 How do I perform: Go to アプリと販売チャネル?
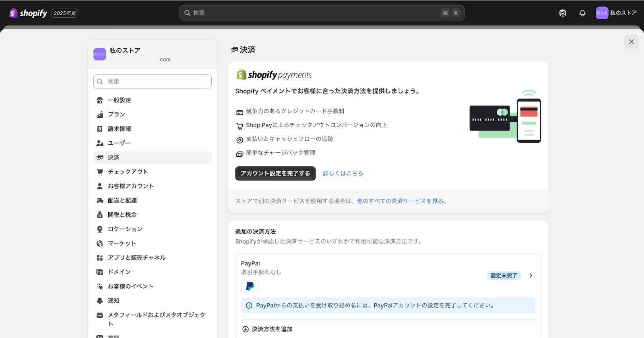point(153,258)
